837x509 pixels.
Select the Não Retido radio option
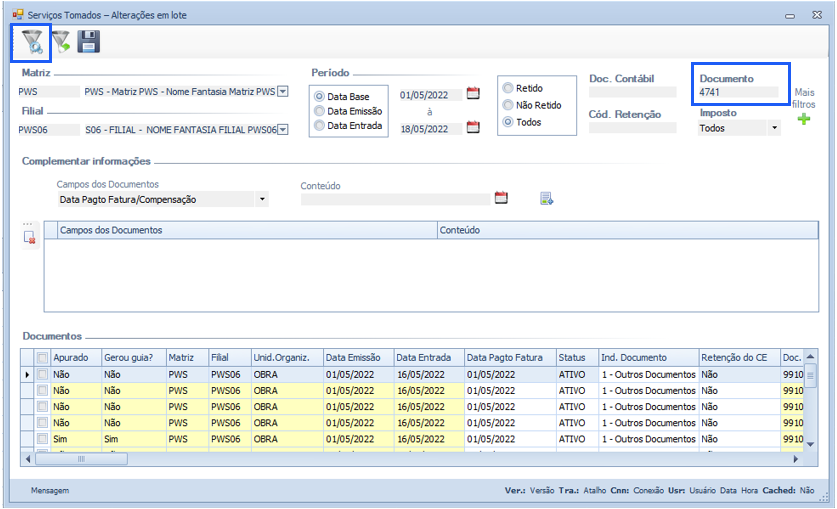(508, 105)
